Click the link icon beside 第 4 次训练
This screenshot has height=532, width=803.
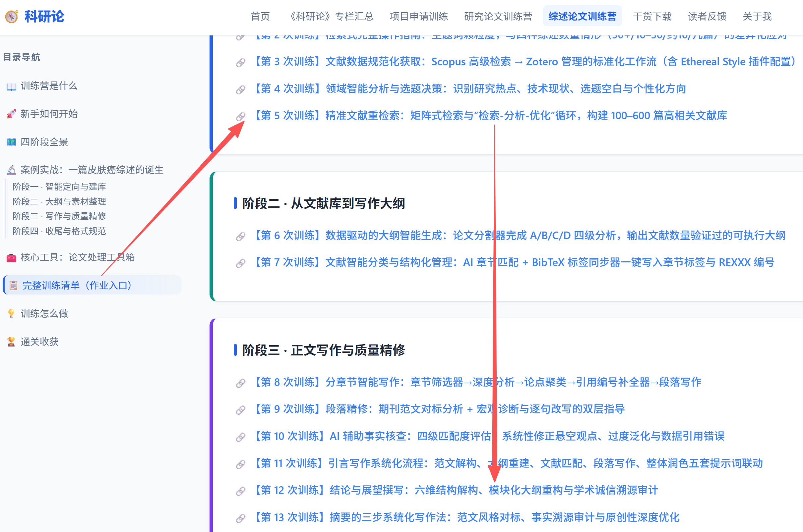241,89
